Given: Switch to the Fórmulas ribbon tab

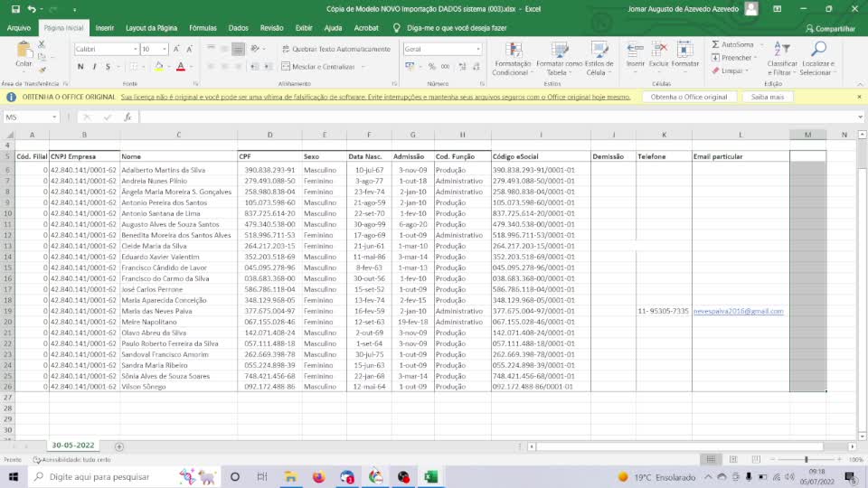Looking at the screenshot, I should [203, 28].
